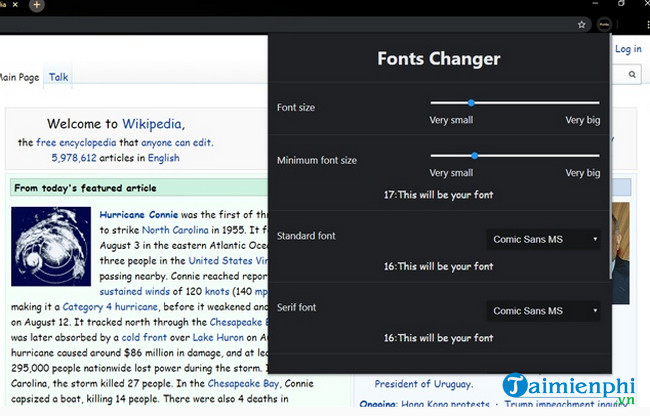Click the Serif font preview text
This screenshot has height=416, width=650.
click(439, 338)
